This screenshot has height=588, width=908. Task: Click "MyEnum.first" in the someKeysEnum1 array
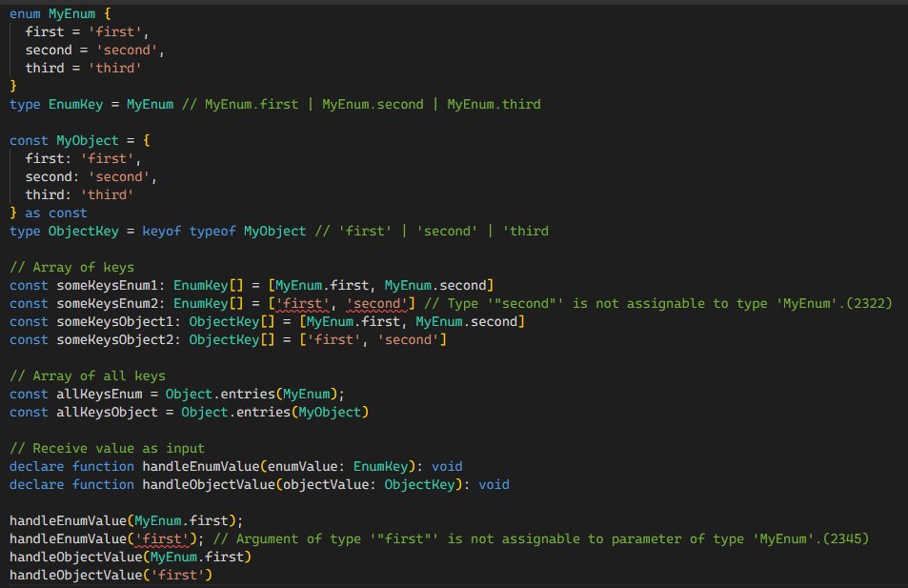coord(322,286)
